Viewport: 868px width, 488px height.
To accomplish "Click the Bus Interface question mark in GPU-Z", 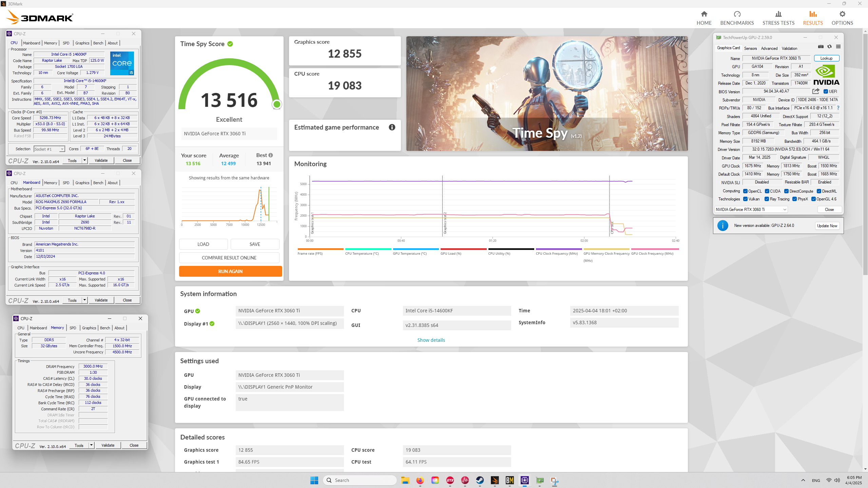I will pyautogui.click(x=838, y=108).
